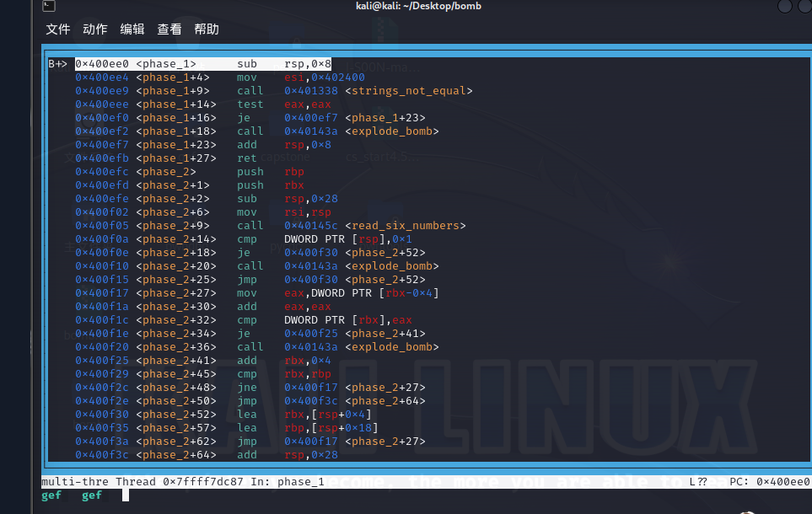This screenshot has height=514, width=812.
Task: Click the gef command prompt cursor
Action: (x=125, y=495)
